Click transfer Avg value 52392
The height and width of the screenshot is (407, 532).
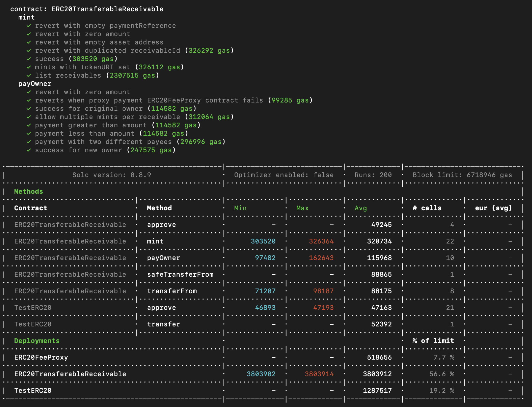(381, 324)
